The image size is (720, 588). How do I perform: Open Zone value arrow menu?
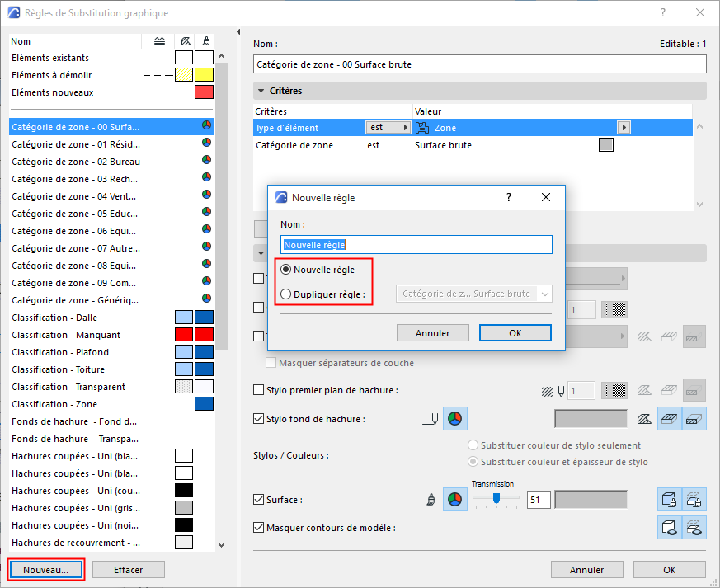click(x=624, y=127)
